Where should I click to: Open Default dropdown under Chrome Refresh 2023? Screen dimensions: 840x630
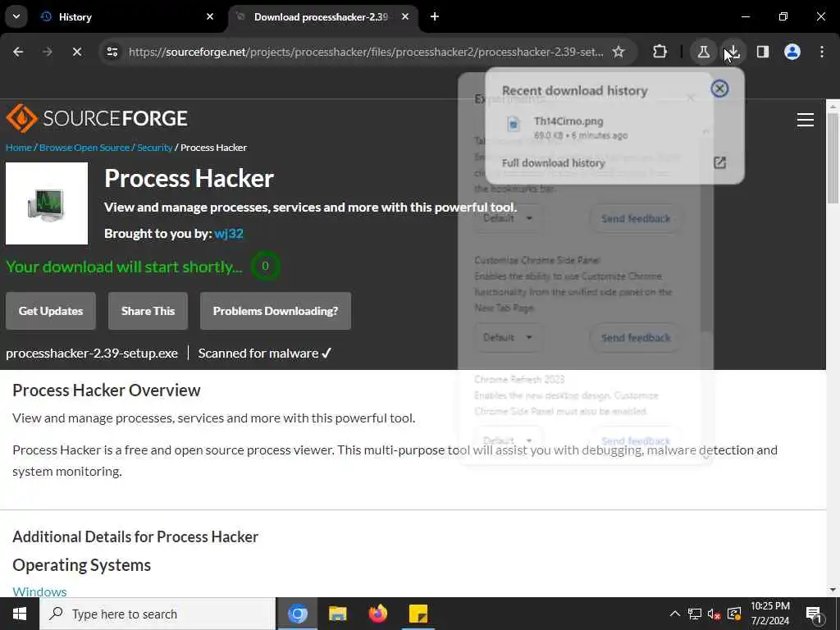click(507, 441)
